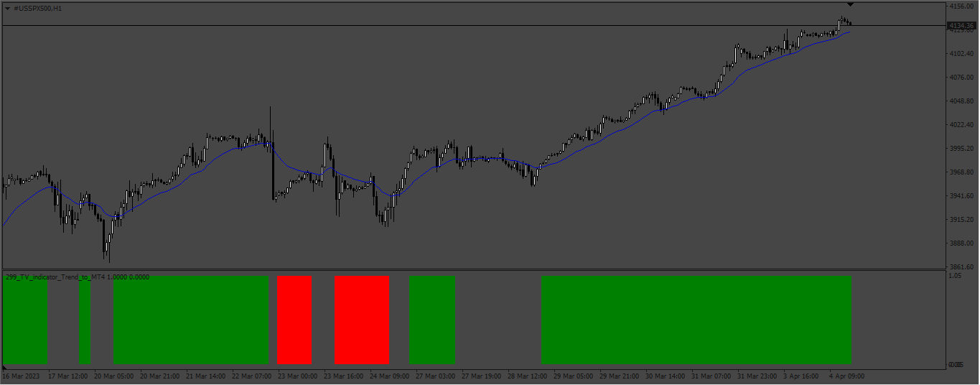Click the current price label 4134.36

click(x=961, y=25)
